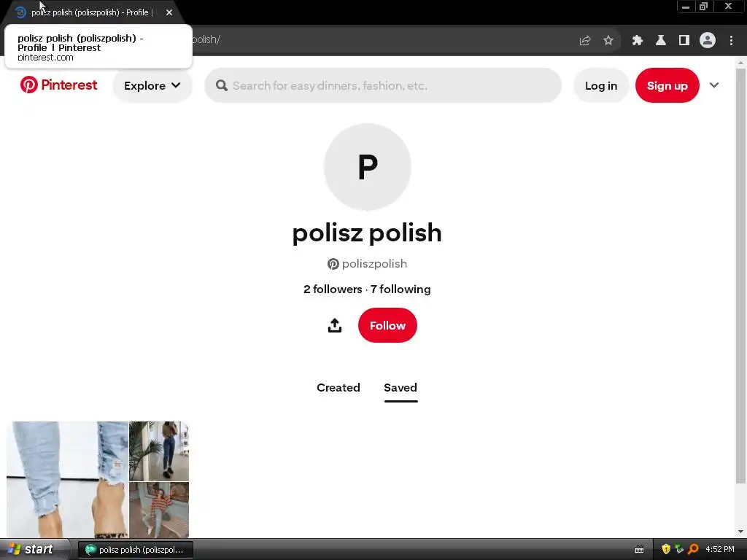Screen dimensions: 747x560
Task: Open the browser extensions puzzle icon
Action: coord(637,41)
